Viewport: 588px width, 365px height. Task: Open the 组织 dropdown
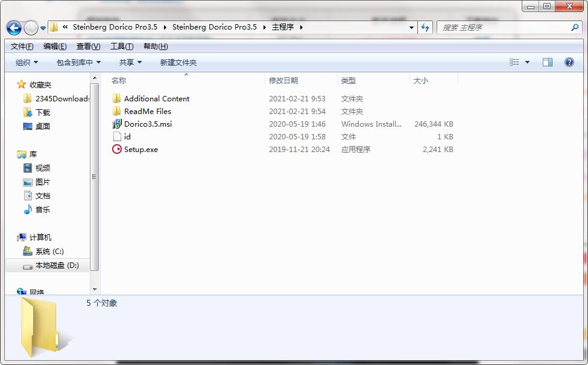click(27, 62)
